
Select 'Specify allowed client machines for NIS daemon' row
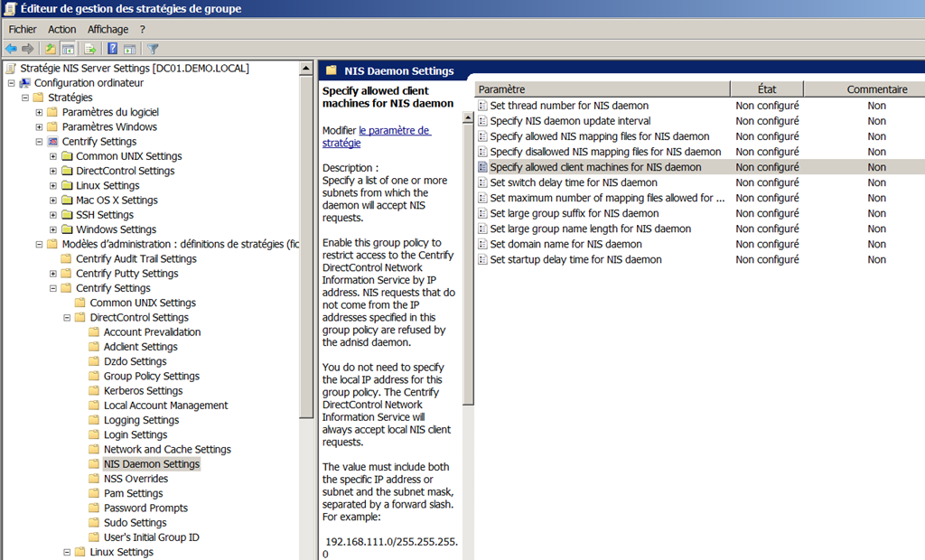[x=700, y=167]
